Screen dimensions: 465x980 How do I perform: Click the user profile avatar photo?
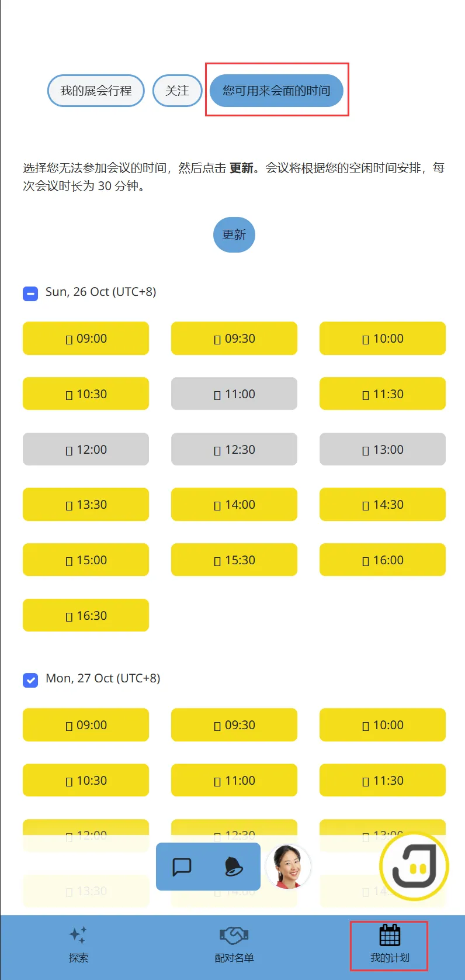coord(288,867)
